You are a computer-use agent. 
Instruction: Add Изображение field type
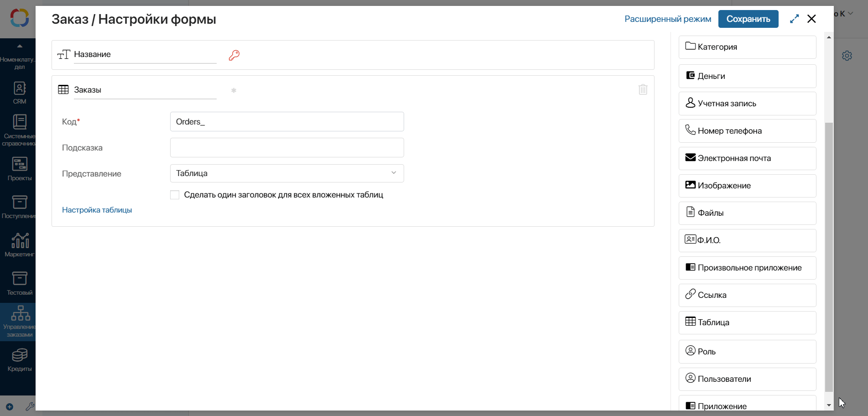click(747, 186)
